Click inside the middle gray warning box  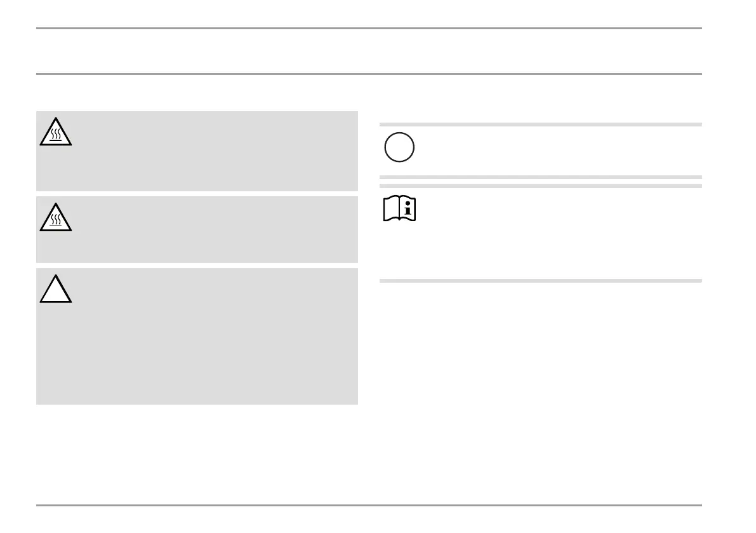[x=197, y=229]
